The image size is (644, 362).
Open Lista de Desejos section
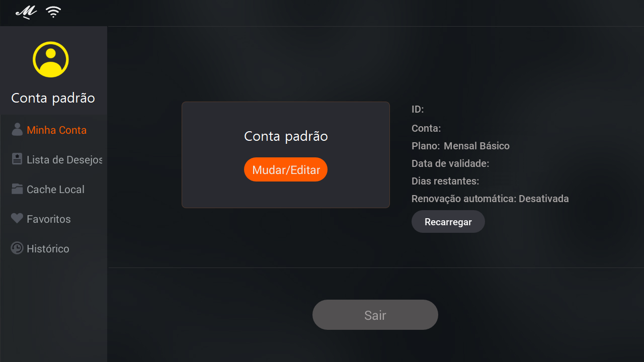[53, 159]
